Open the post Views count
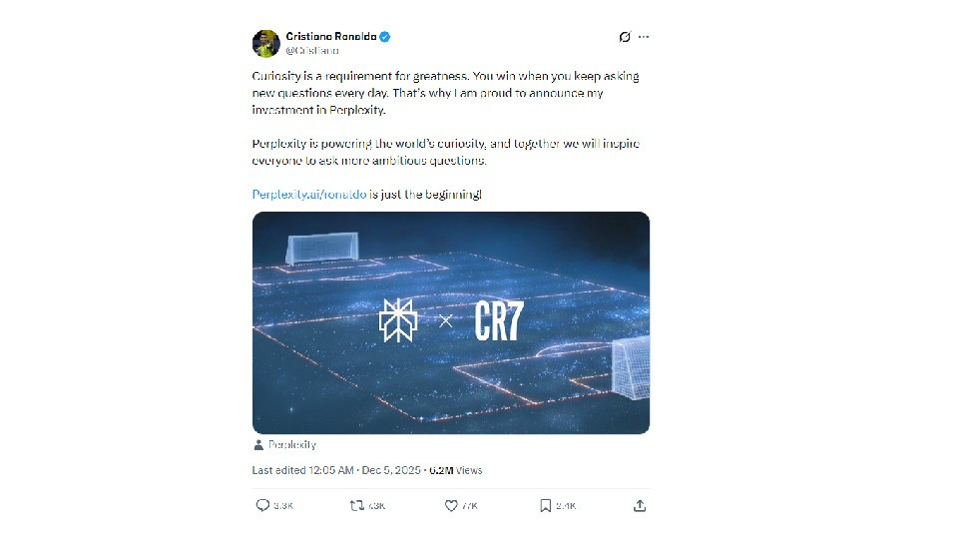Screen dimensions: 980x542 coord(456,470)
